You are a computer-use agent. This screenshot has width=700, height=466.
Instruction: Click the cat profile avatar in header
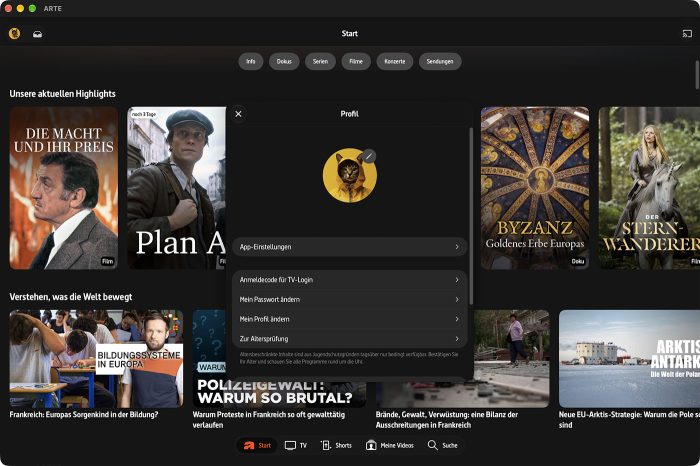point(14,33)
